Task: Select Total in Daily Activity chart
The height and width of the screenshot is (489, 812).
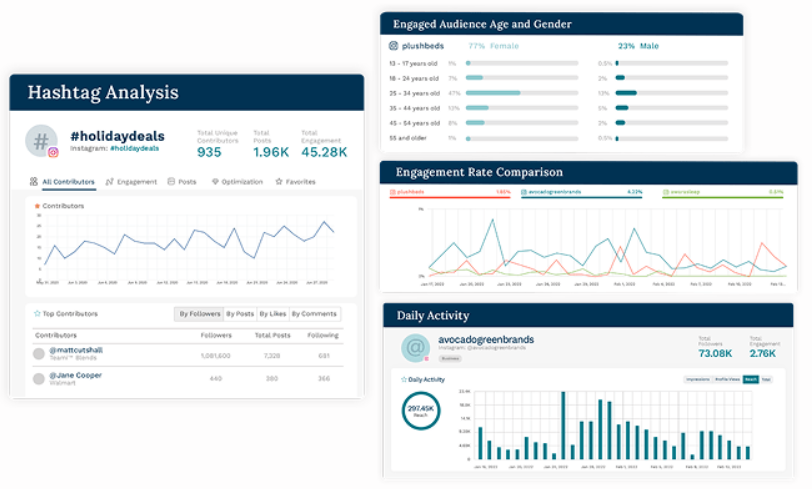Action: point(766,380)
